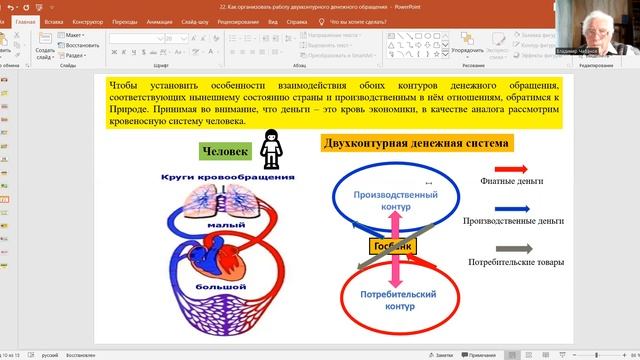Click the Производственный контур blue ellipse text
640x360 pixels.
[x=396, y=200]
